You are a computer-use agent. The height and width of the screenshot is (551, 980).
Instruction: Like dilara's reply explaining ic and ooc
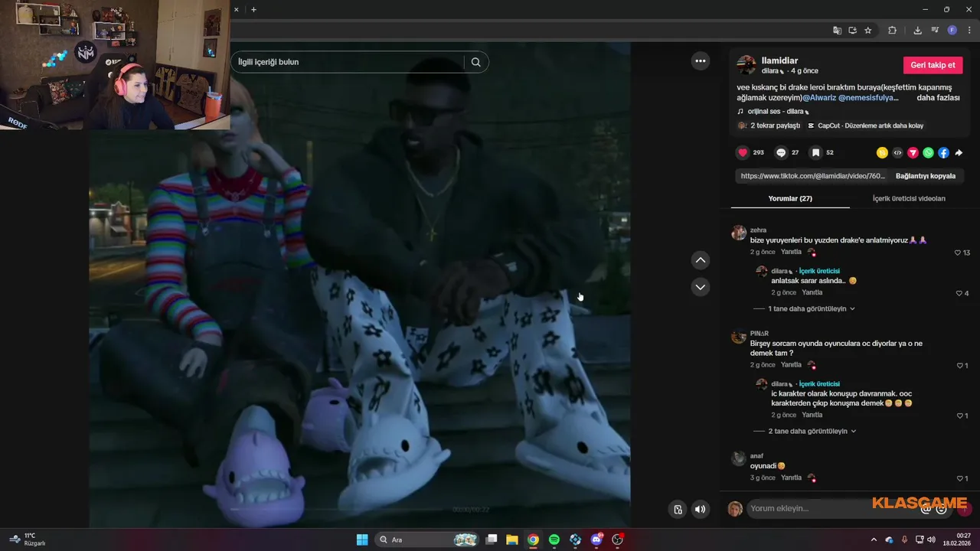(x=962, y=416)
